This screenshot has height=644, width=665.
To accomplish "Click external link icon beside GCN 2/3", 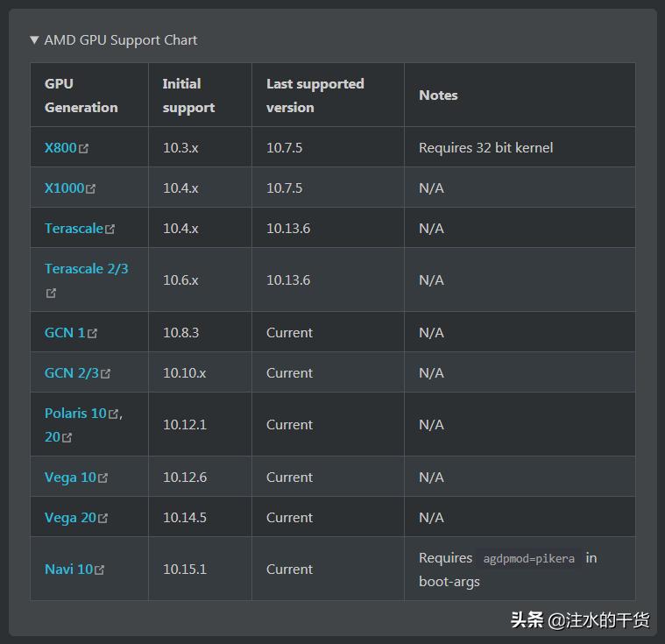I will point(106,374).
